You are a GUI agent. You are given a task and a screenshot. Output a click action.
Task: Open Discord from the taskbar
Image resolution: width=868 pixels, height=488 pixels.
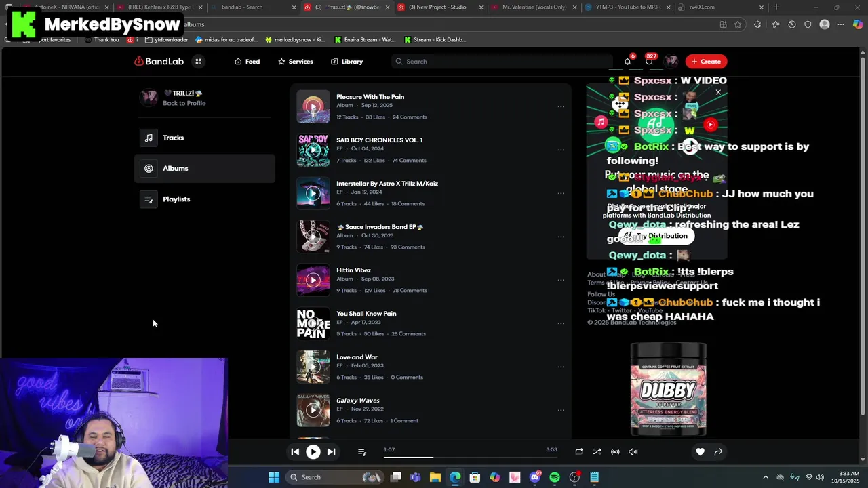point(535,477)
